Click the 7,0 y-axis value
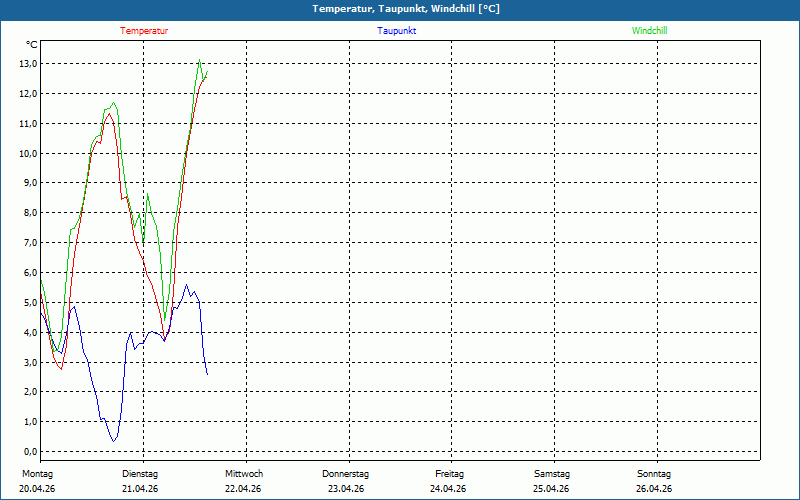Viewport: 800px width, 500px height. click(x=30, y=242)
